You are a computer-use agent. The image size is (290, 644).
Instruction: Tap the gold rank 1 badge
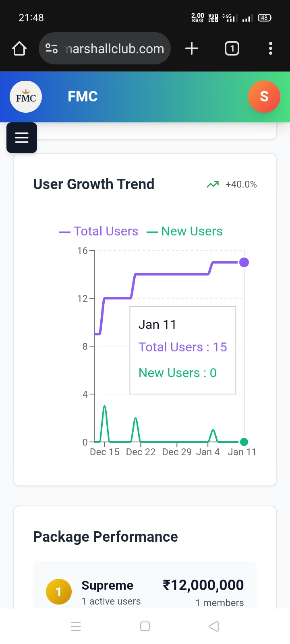[59, 592]
